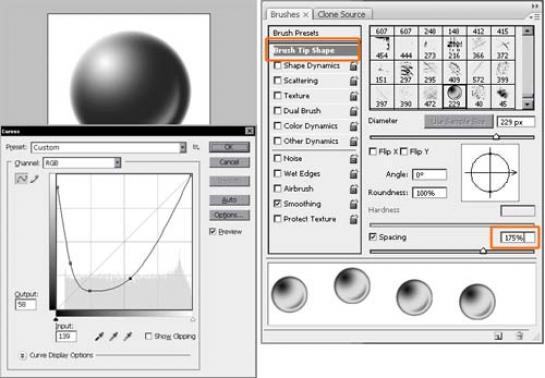The height and width of the screenshot is (378, 545).
Task: Pick the white point eyedropper
Action: [128, 336]
